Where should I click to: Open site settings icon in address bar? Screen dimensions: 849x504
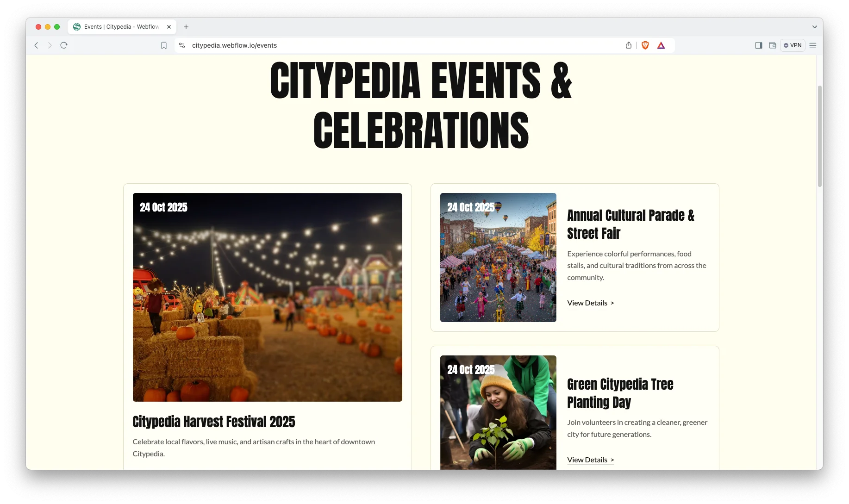182,45
